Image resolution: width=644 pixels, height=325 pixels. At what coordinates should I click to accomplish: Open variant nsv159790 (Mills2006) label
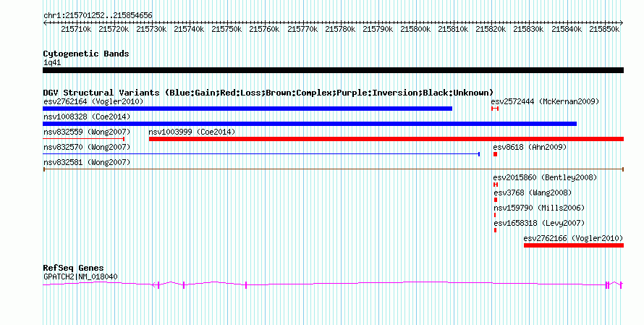coord(539,208)
